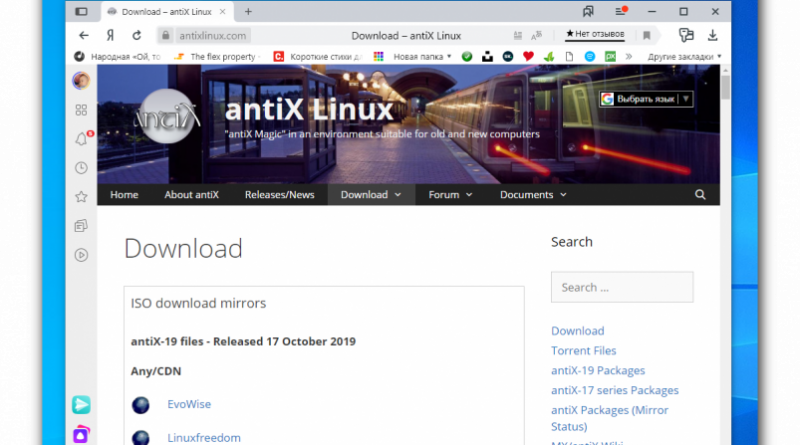The width and height of the screenshot is (800, 445).
Task: Open the Google language selector dropdown
Action: tap(645, 99)
